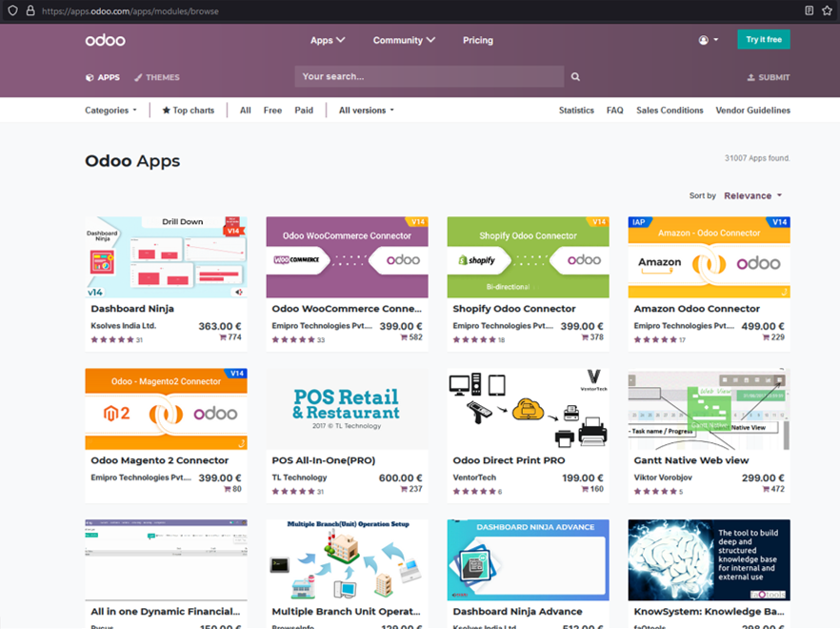Click the address bar padlock icon
The width and height of the screenshot is (840, 629).
(x=30, y=10)
